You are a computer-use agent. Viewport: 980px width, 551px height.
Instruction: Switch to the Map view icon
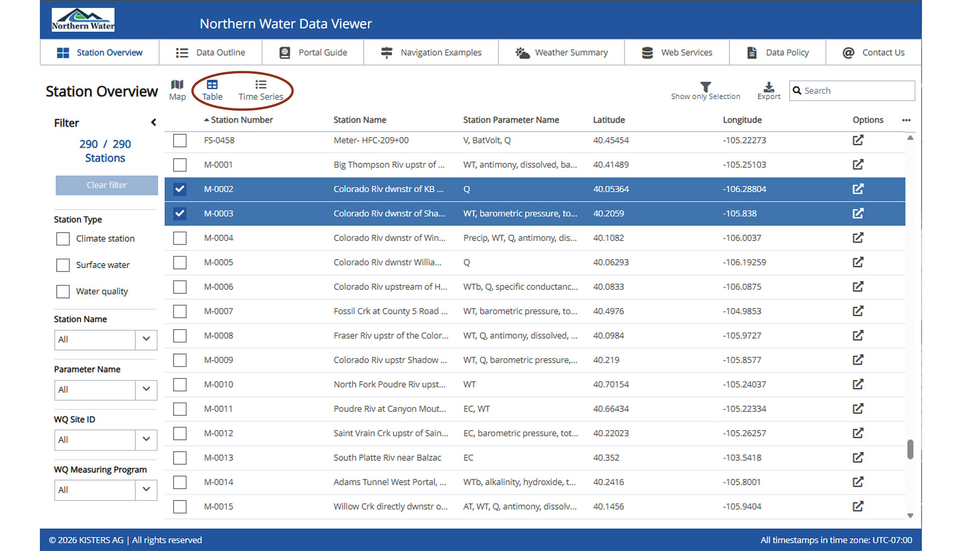(x=177, y=84)
